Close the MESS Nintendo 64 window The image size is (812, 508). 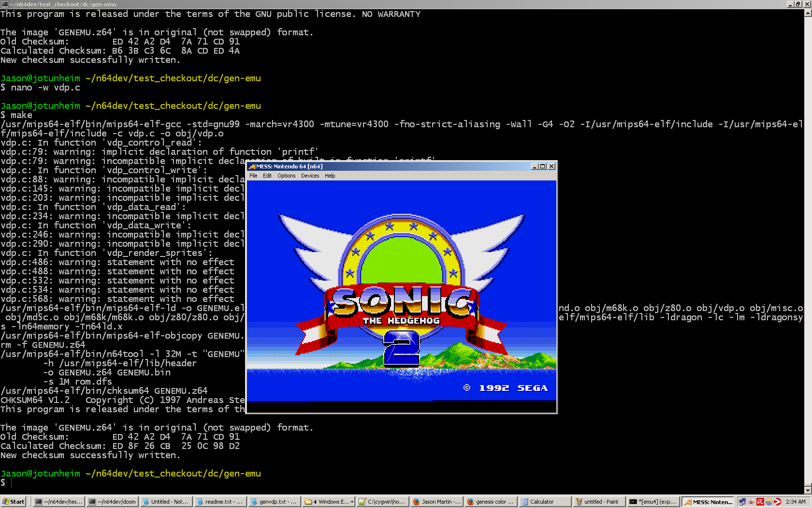pos(551,166)
